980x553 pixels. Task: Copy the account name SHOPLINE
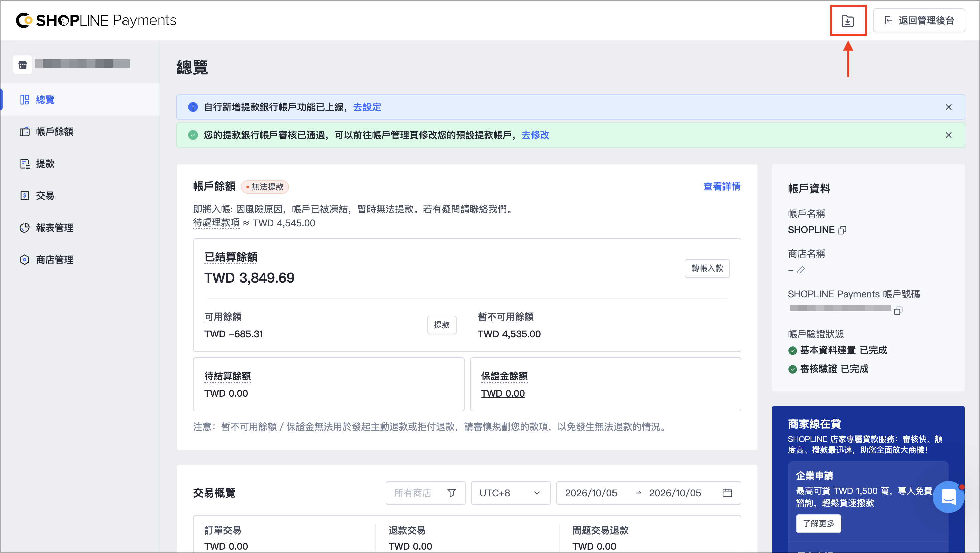[842, 230]
